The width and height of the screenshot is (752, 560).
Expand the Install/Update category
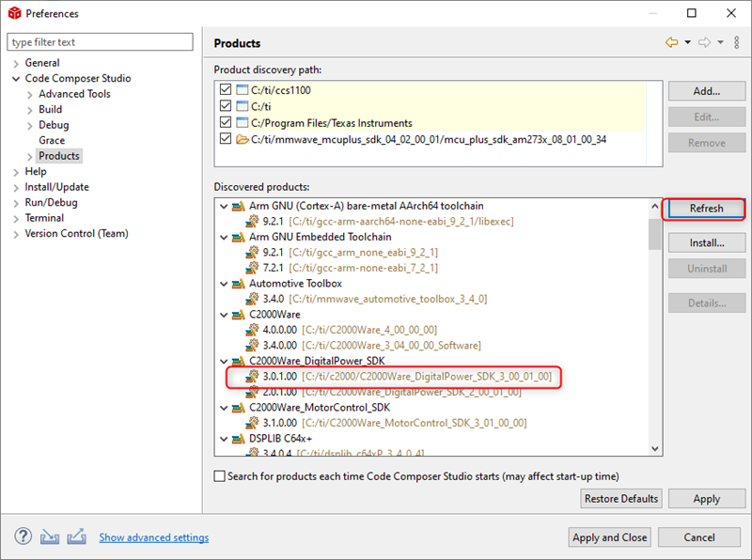pos(16,188)
